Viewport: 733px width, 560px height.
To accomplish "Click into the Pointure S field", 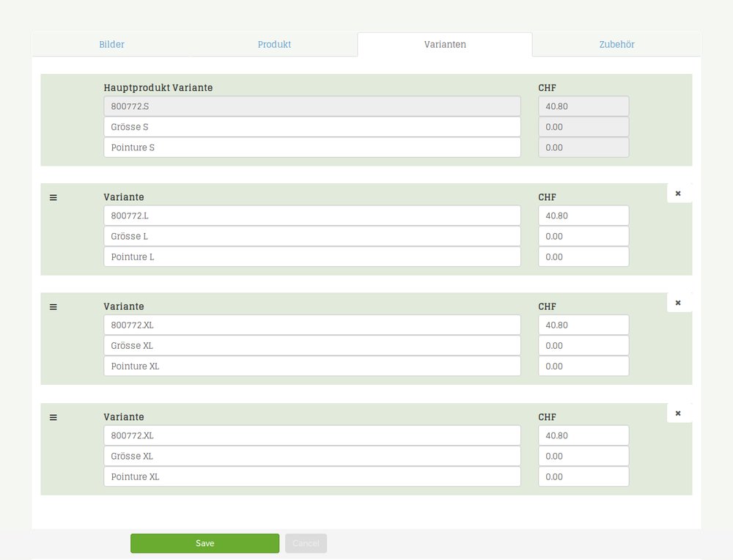I will pyautogui.click(x=312, y=147).
